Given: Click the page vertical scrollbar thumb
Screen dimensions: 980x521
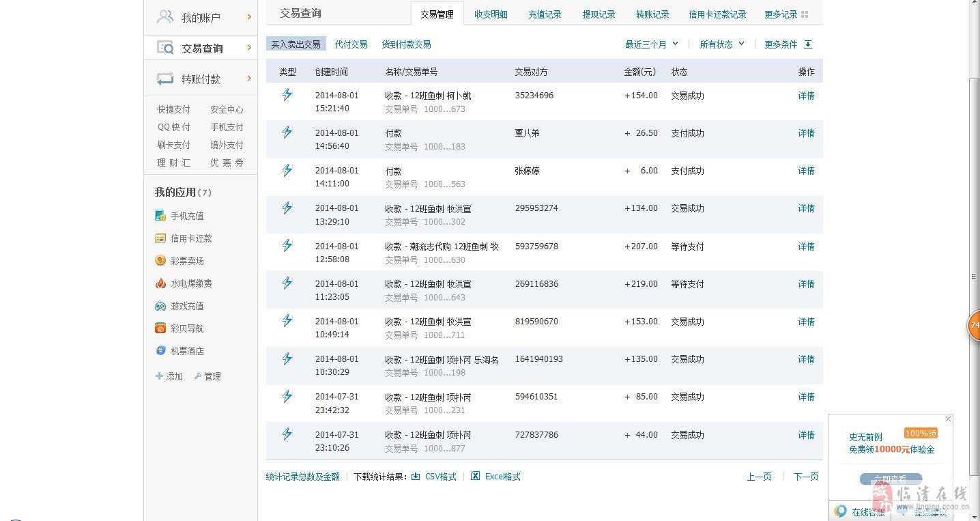Looking at the screenshot, I should [x=974, y=277].
